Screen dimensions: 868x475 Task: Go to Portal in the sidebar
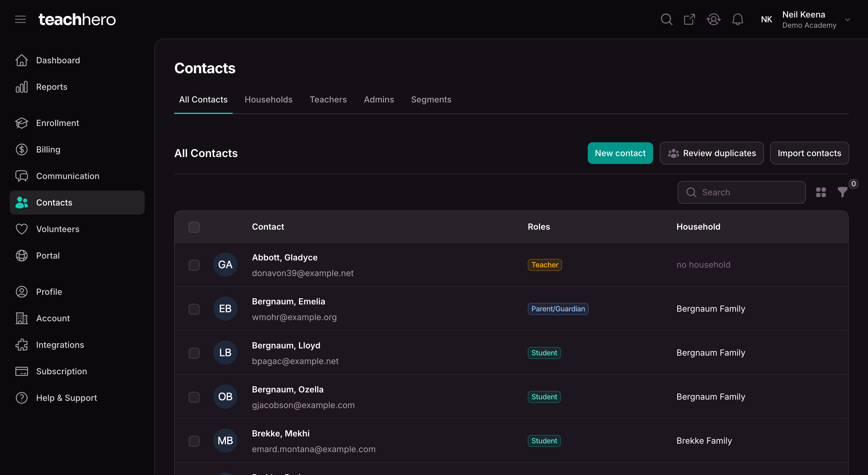(x=77, y=256)
